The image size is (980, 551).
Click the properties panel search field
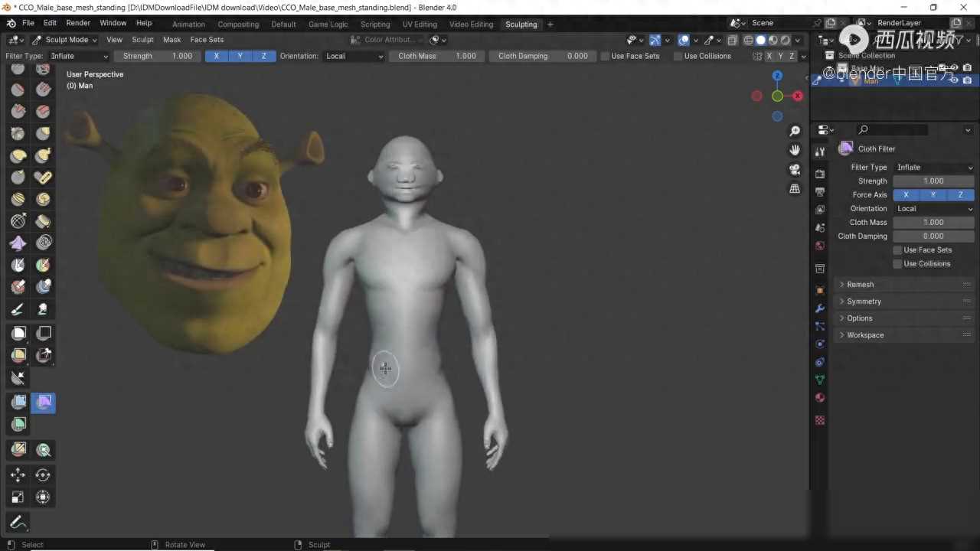[x=892, y=130]
